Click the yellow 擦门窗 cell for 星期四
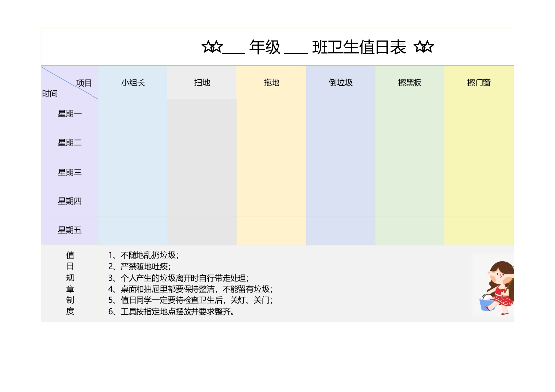Viewport: 555px width, 392px height. pos(478,201)
